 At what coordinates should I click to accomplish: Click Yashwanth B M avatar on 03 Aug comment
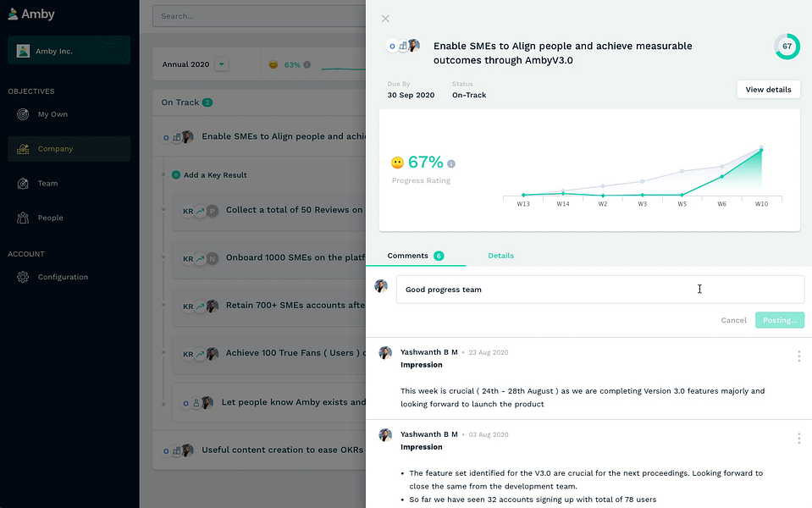coord(385,435)
